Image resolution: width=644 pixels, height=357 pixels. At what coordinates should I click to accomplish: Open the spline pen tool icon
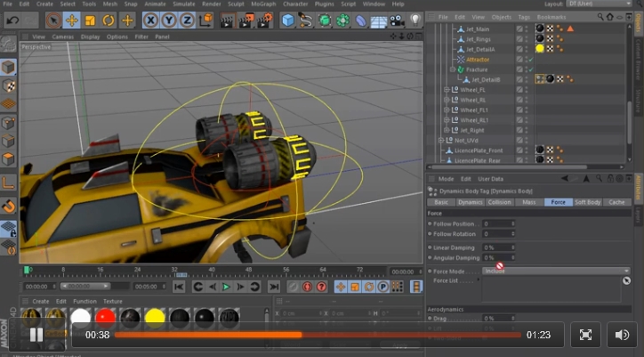pos(306,20)
